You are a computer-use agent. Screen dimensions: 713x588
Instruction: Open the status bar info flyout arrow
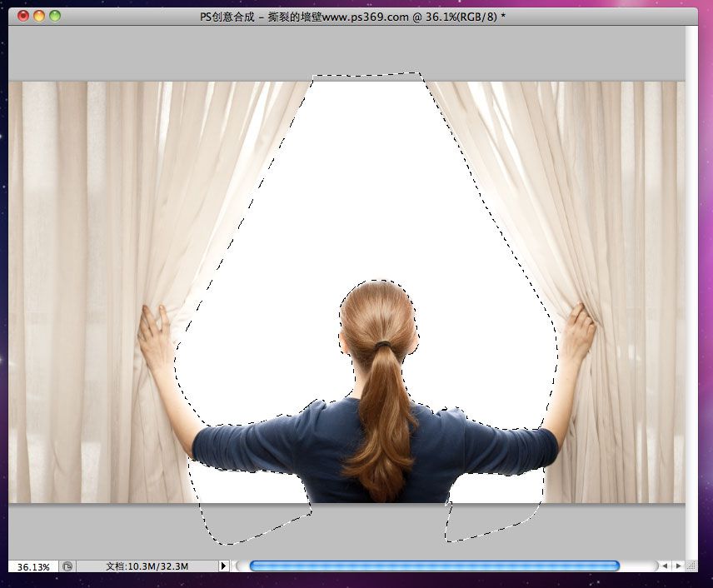[223, 566]
